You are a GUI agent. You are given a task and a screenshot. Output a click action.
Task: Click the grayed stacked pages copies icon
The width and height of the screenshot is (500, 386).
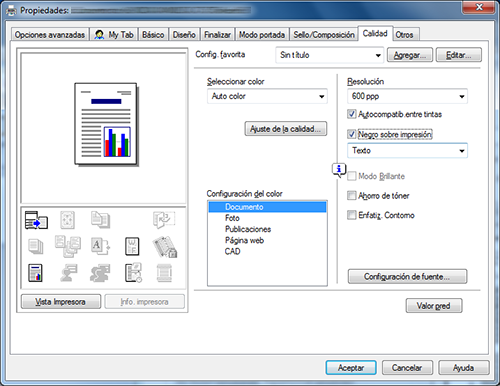(36, 246)
